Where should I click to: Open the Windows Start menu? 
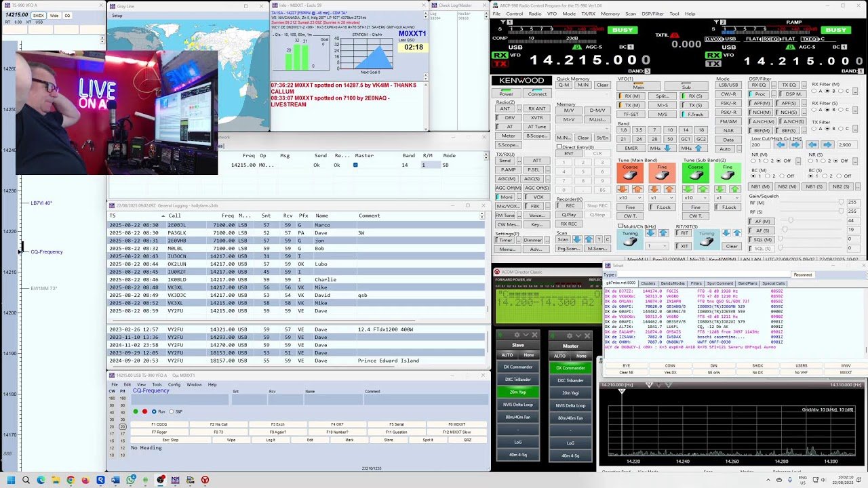point(10,480)
